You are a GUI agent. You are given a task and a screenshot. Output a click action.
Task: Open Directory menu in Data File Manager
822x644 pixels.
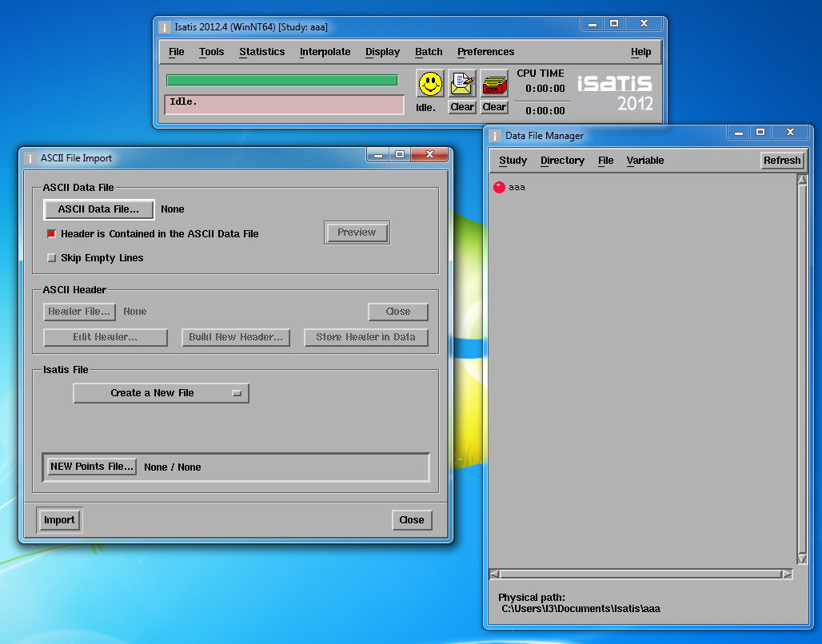(x=562, y=161)
